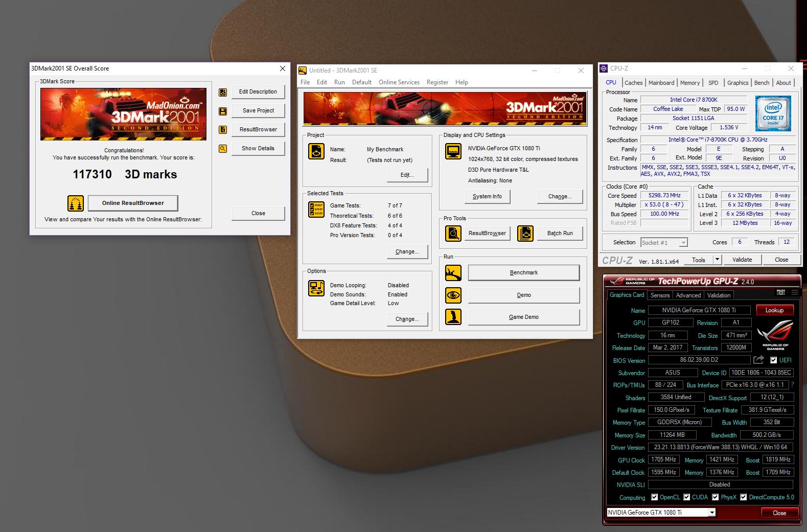
Task: Switch to the About tab in CPU-Z
Action: coord(783,83)
